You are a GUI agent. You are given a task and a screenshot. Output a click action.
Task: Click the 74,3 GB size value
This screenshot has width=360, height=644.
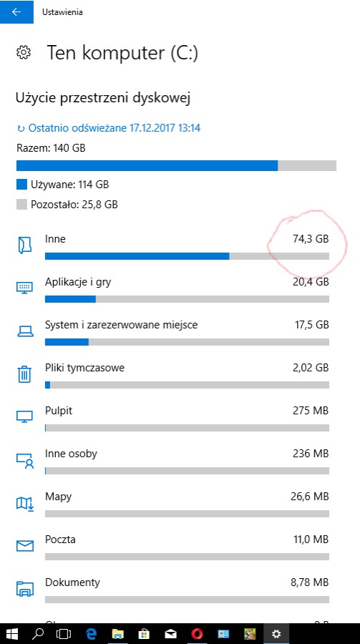pyautogui.click(x=311, y=238)
